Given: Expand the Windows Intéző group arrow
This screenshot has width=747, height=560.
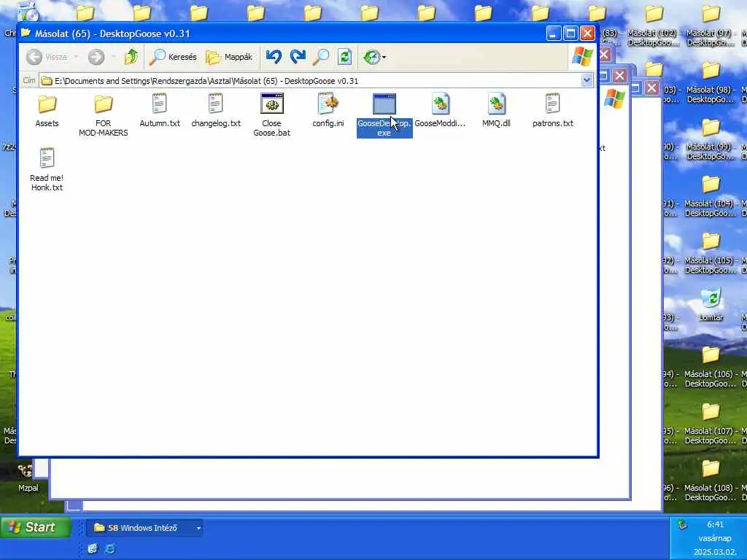Looking at the screenshot, I should click(198, 528).
